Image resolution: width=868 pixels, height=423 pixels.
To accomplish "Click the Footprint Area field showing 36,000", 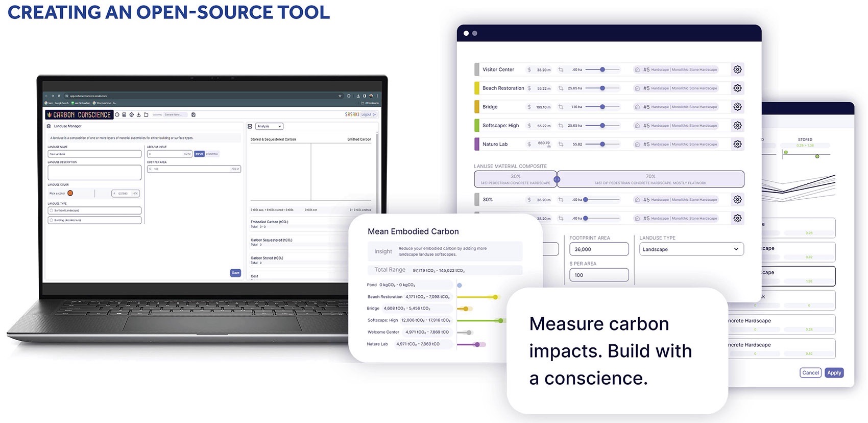I will point(599,249).
